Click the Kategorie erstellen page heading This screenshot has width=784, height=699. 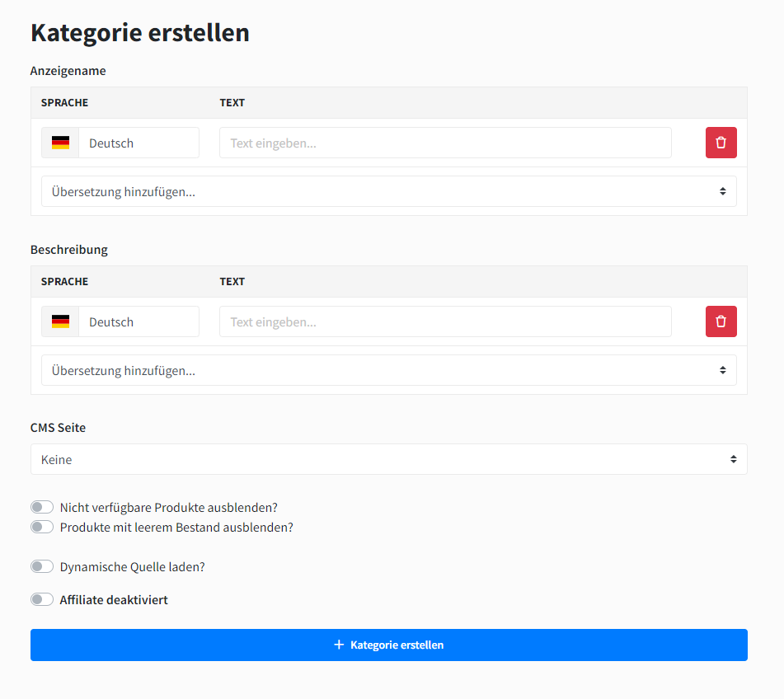tap(140, 33)
